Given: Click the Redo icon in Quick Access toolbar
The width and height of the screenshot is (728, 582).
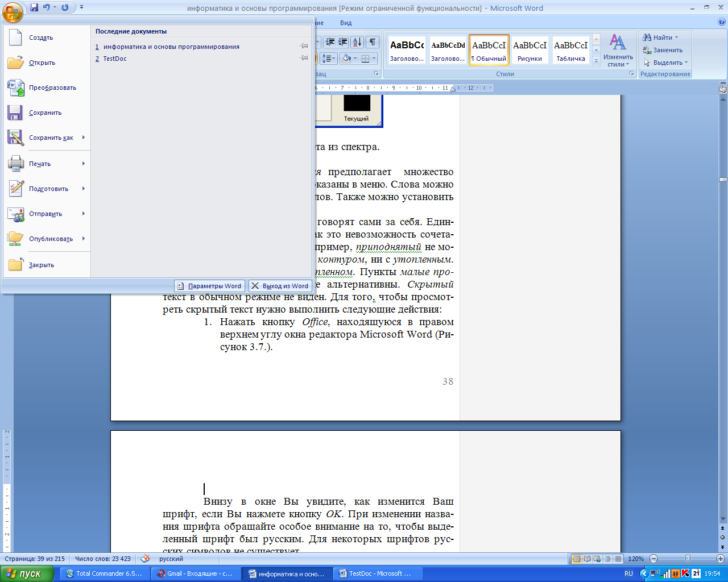Looking at the screenshot, I should tap(65, 7).
